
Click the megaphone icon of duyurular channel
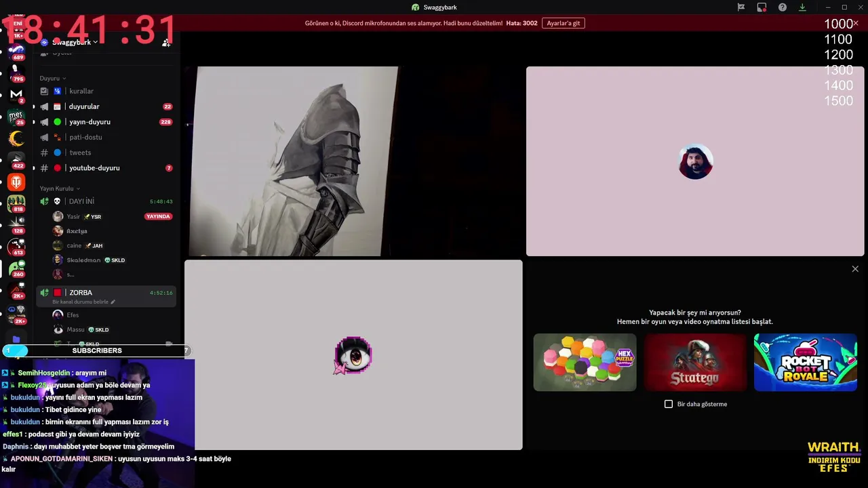point(45,106)
